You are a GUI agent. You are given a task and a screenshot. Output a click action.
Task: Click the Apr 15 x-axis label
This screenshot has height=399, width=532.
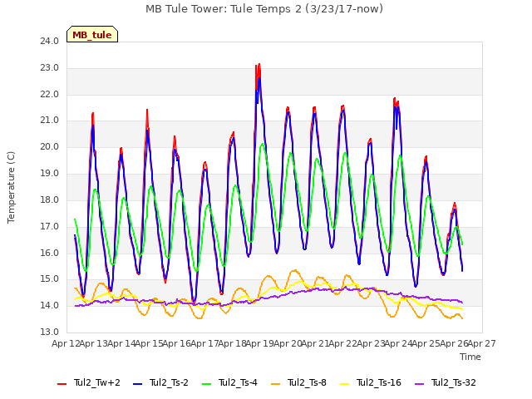click(149, 343)
